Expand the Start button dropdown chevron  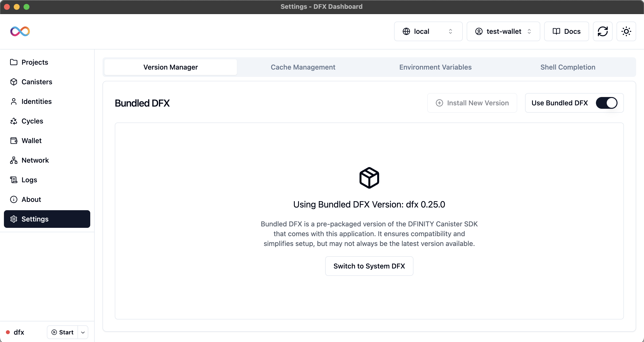pyautogui.click(x=83, y=332)
